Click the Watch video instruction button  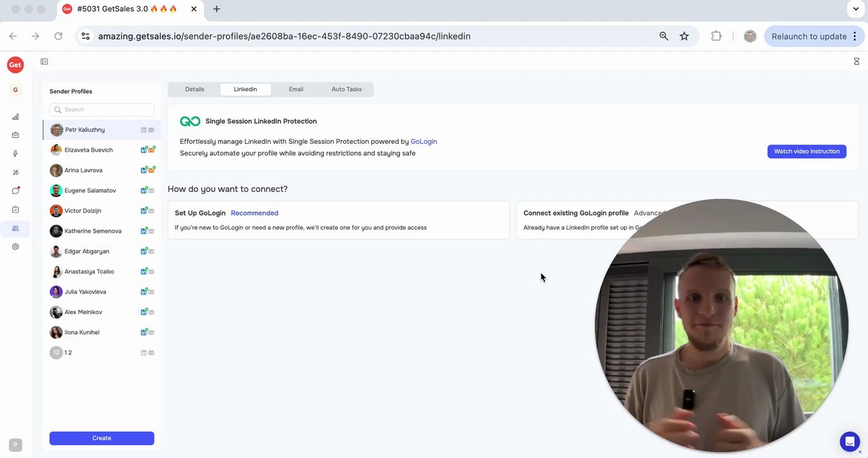(x=807, y=151)
